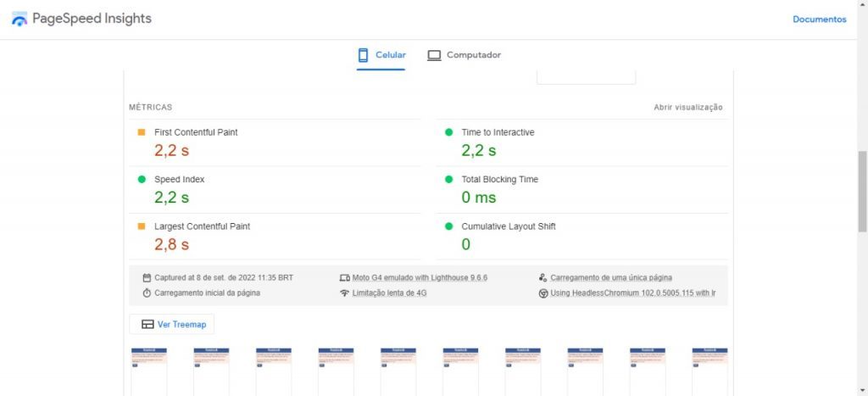Screen dimensions: 868x396
Task: Click the Chromium icon beside Using HeadlessChromium
Action: coord(542,293)
